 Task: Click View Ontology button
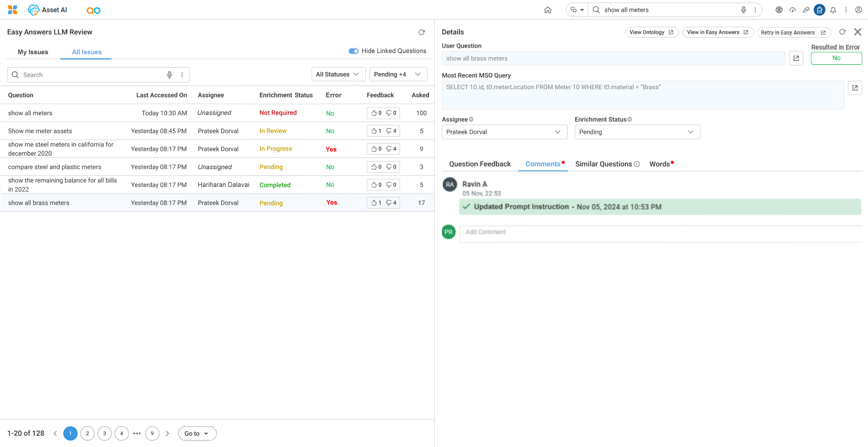[651, 32]
